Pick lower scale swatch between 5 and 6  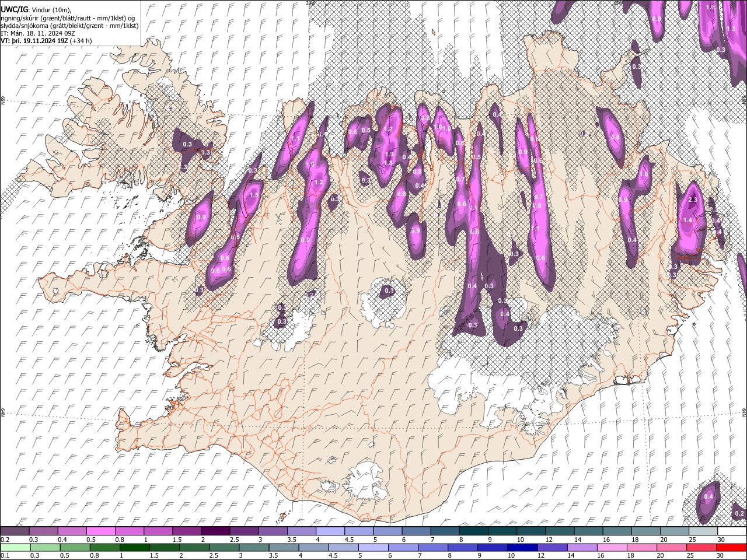point(373,547)
